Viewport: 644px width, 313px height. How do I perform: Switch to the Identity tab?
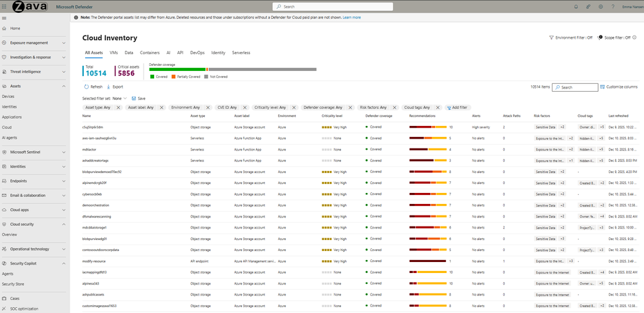click(219, 53)
